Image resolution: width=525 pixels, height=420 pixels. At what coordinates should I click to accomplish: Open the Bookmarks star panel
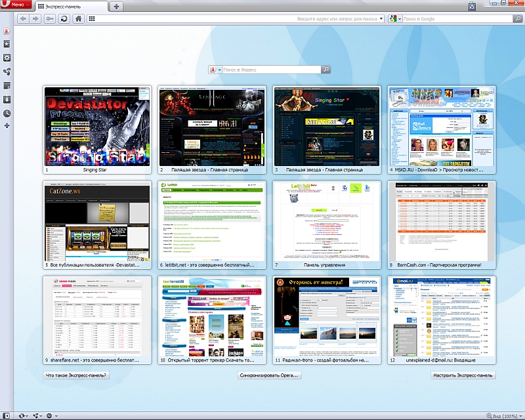click(x=7, y=44)
